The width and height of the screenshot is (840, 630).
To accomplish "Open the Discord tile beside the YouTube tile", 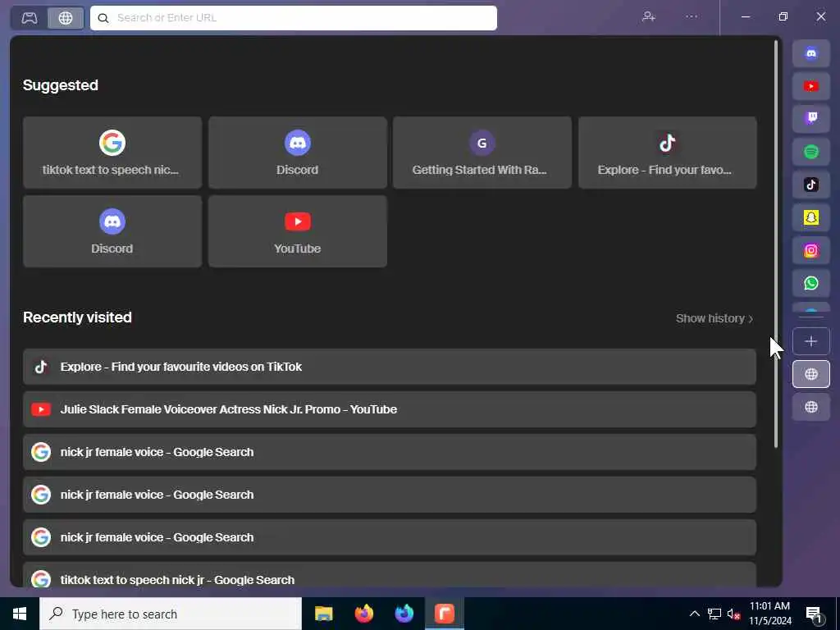I will (112, 231).
